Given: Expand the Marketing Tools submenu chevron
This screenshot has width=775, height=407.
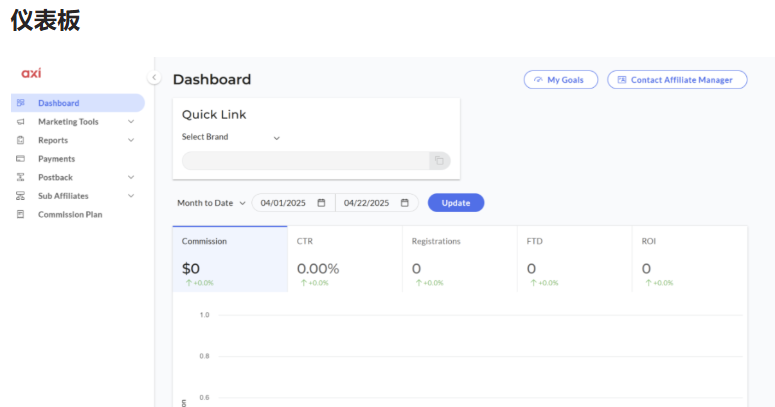Looking at the screenshot, I should tap(131, 122).
